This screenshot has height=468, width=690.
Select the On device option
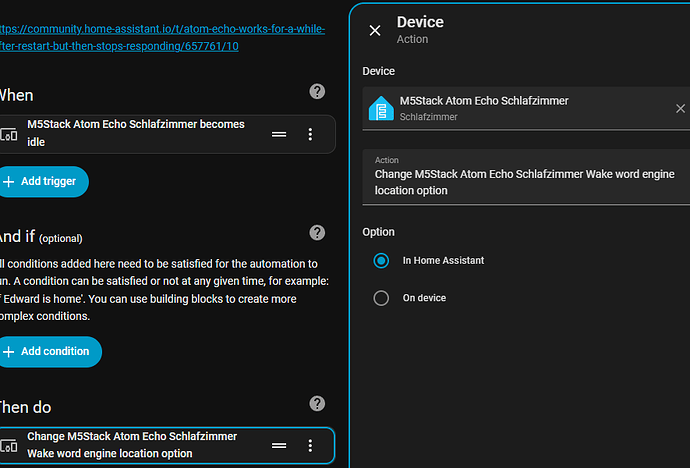[x=381, y=298]
